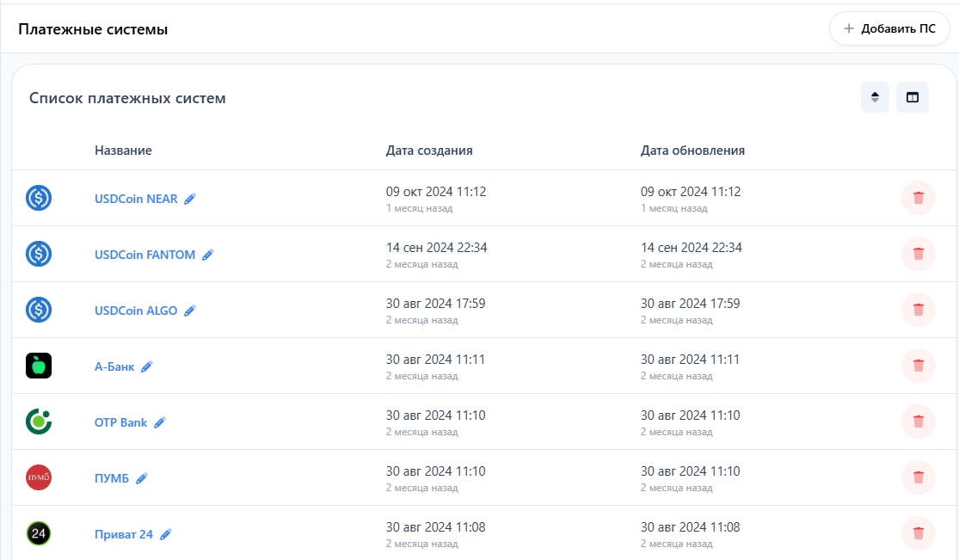
Task: Sort by Дата создания column header
Action: coord(429,151)
